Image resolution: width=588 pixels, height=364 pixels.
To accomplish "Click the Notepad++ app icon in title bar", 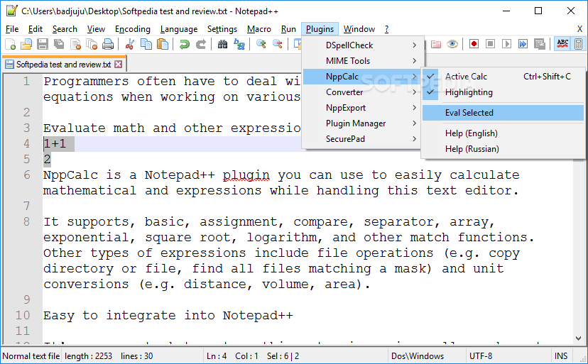I will click(x=11, y=11).
